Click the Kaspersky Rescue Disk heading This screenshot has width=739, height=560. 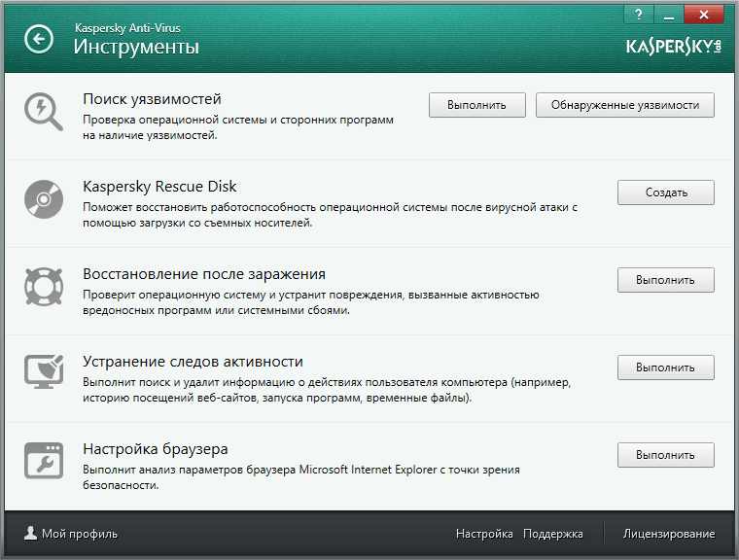coord(159,187)
